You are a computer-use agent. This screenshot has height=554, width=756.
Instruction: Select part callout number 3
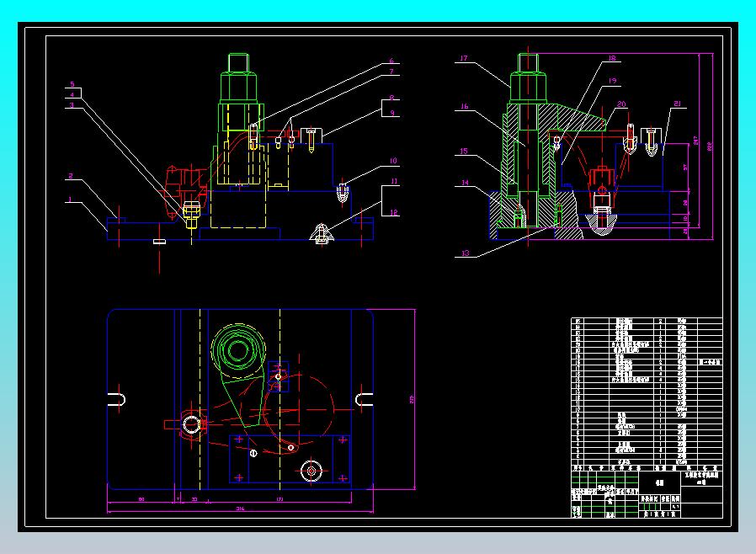tap(72, 105)
